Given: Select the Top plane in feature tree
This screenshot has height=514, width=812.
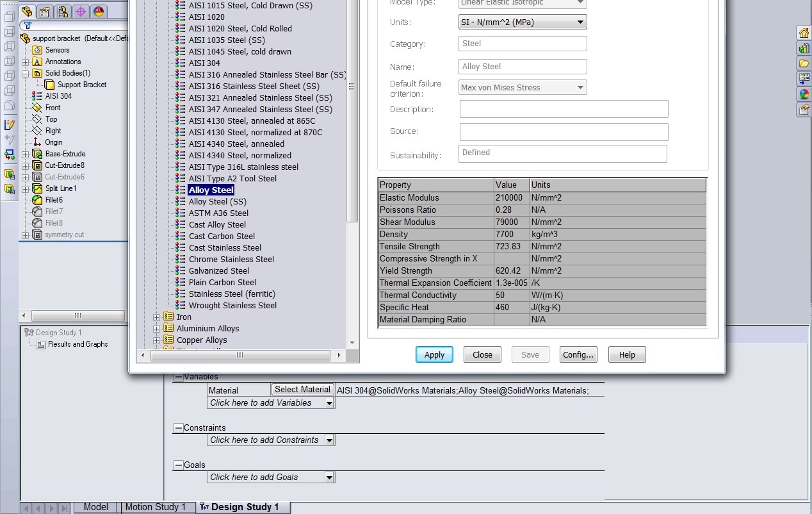Looking at the screenshot, I should (51, 119).
